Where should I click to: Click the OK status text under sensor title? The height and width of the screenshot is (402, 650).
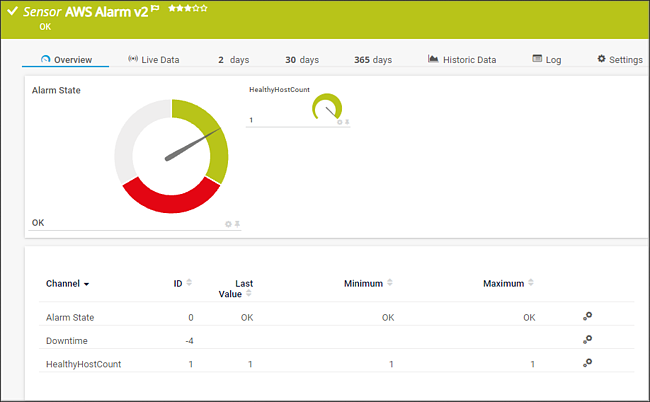pyautogui.click(x=45, y=27)
